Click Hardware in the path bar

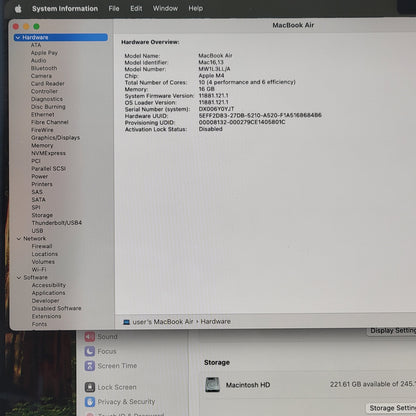[x=216, y=321]
